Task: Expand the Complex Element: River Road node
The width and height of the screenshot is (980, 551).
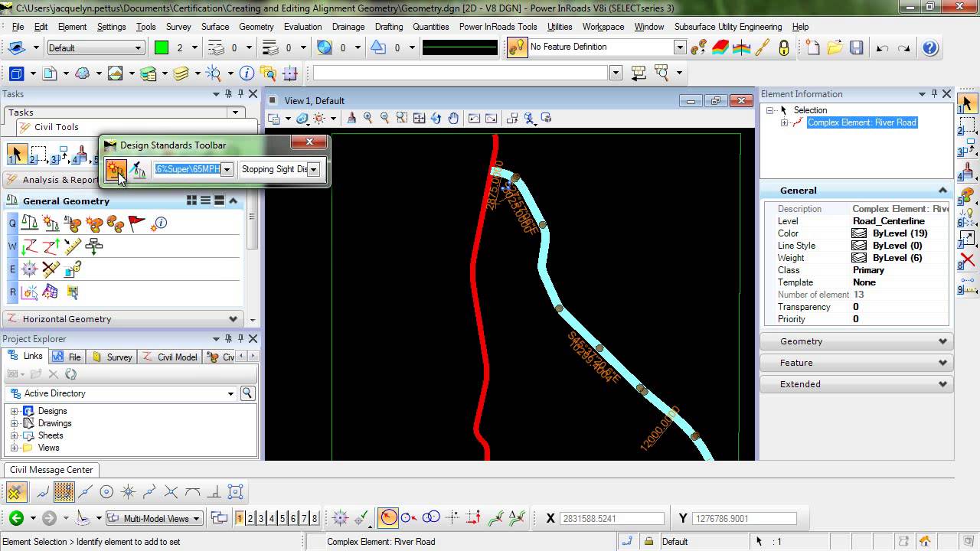Action: pos(783,122)
